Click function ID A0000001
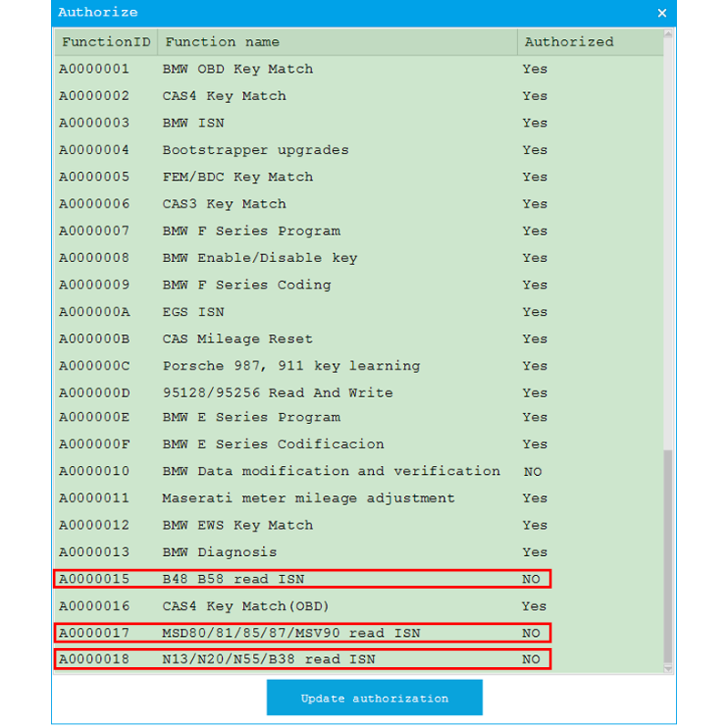The image size is (728, 728). tap(95, 69)
